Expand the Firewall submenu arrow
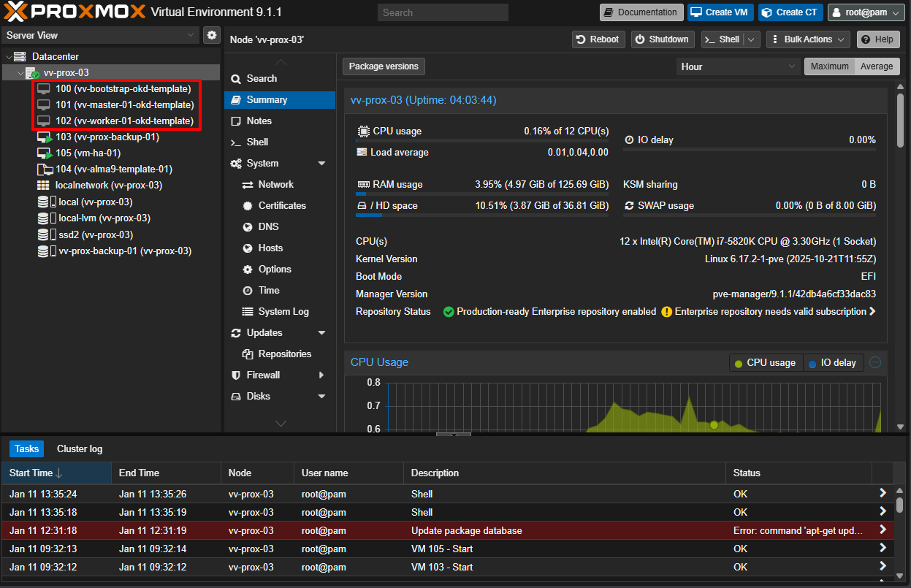Viewport: 911px width, 588px height. click(x=321, y=375)
